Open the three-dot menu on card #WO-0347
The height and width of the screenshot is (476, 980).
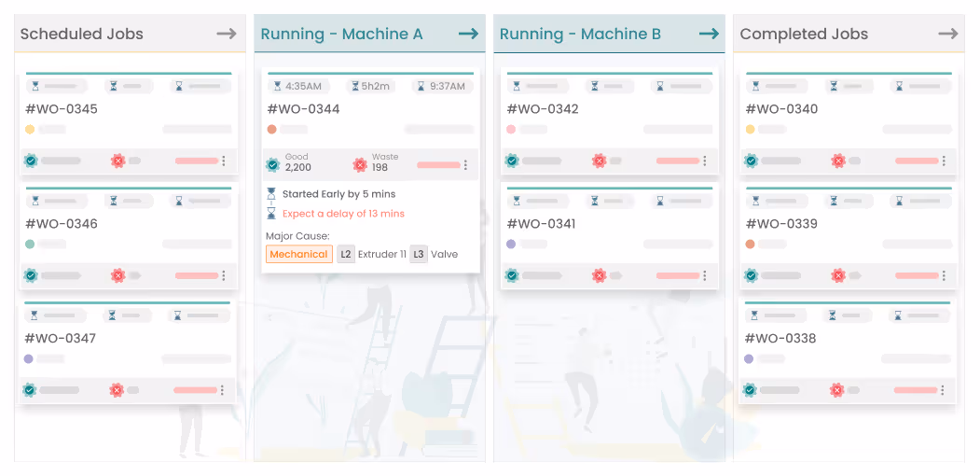tap(222, 390)
